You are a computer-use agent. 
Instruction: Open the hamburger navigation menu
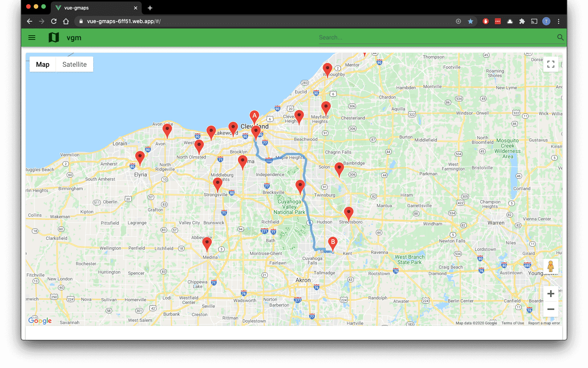click(x=32, y=38)
